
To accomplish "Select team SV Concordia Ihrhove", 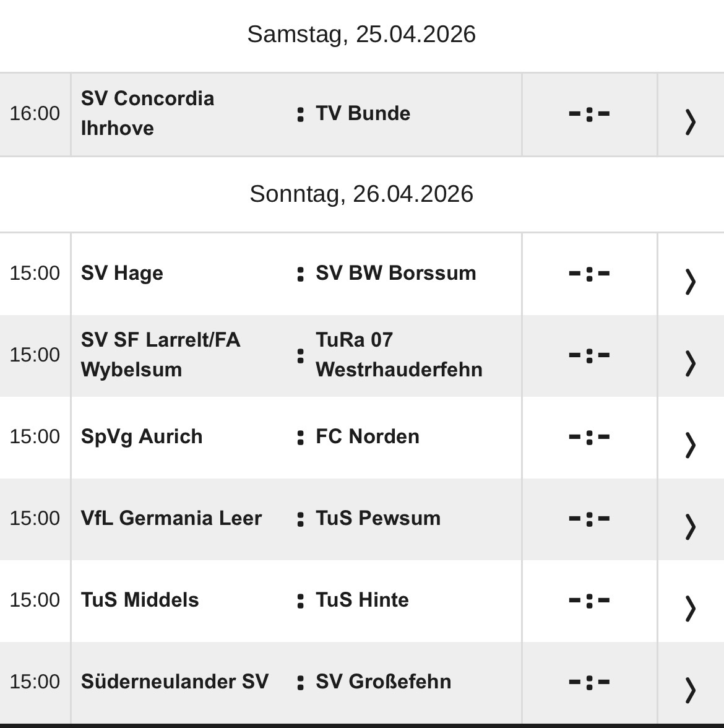I will coord(148,113).
